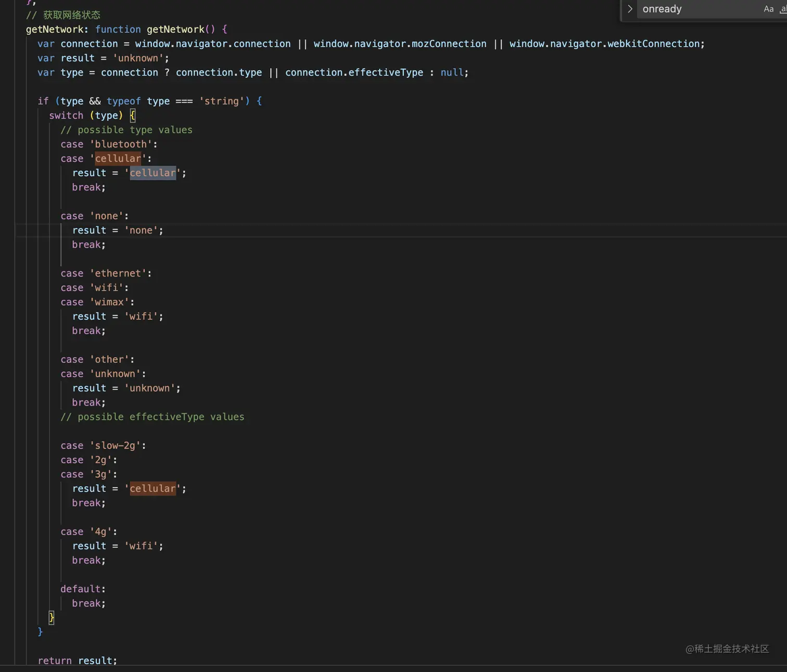This screenshot has width=787, height=672.
Task: Click the 'null' keyword
Action: [452, 72]
